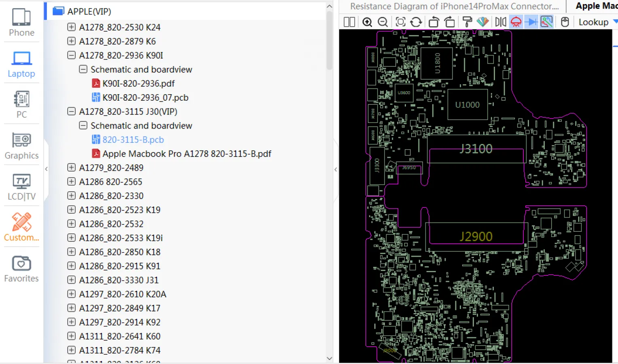Switch to Resistance Diagram of iPhone14ProMax tab
618x364 pixels.
(x=454, y=6)
